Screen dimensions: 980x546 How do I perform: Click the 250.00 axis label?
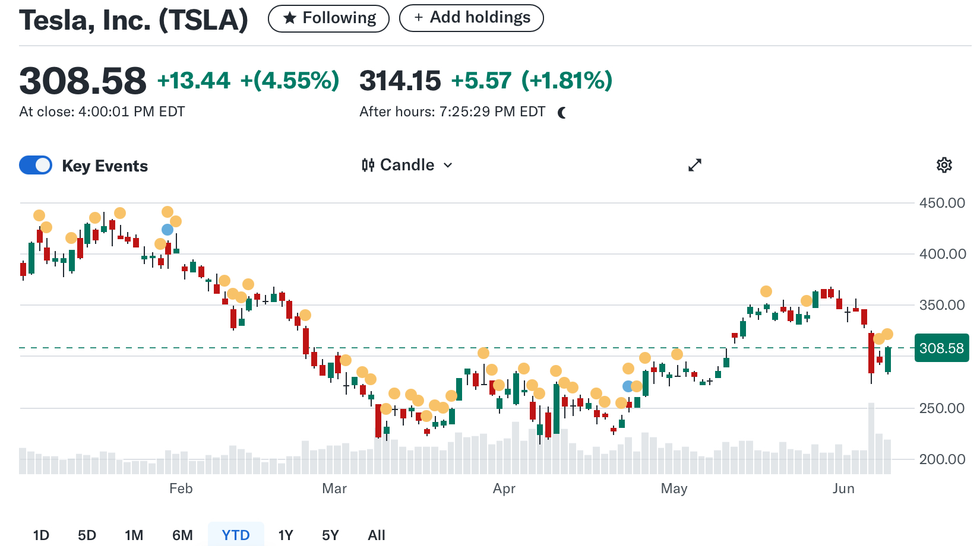[x=943, y=408]
